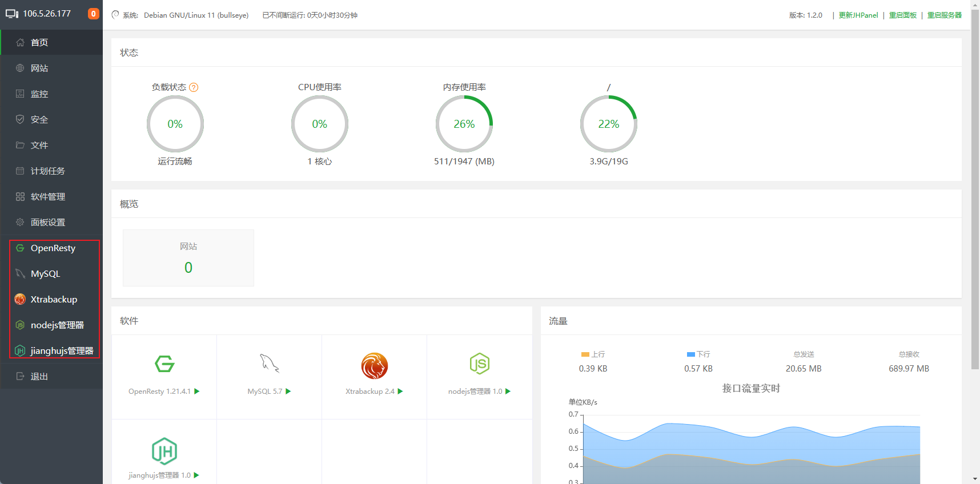Click the MySQL dolphin icon in software panel
The width and height of the screenshot is (980, 484).
(269, 364)
